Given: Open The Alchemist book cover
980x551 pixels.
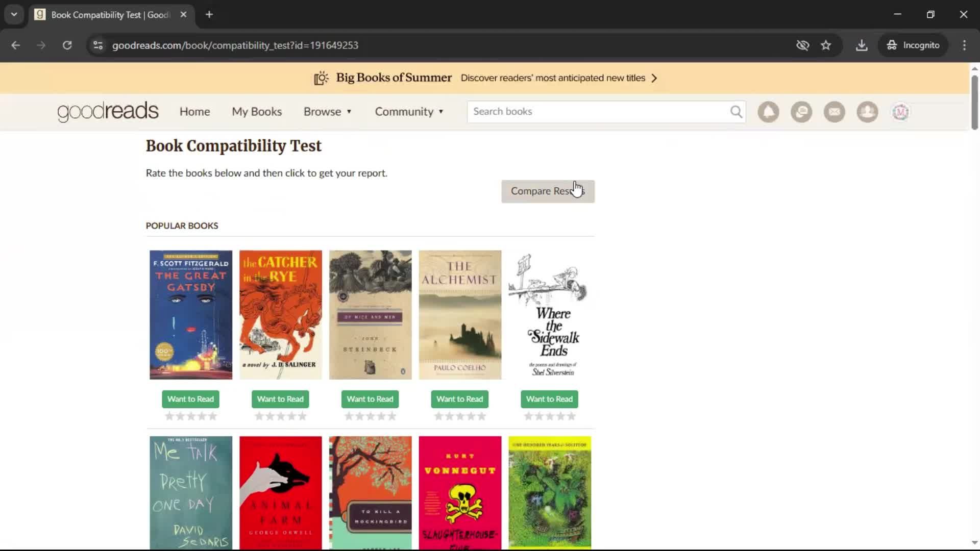Looking at the screenshot, I should 460,315.
